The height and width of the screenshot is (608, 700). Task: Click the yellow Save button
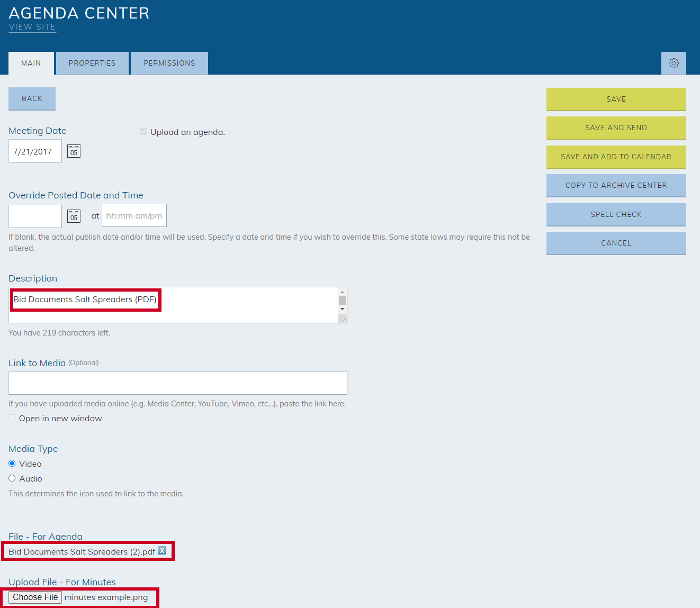pyautogui.click(x=616, y=99)
